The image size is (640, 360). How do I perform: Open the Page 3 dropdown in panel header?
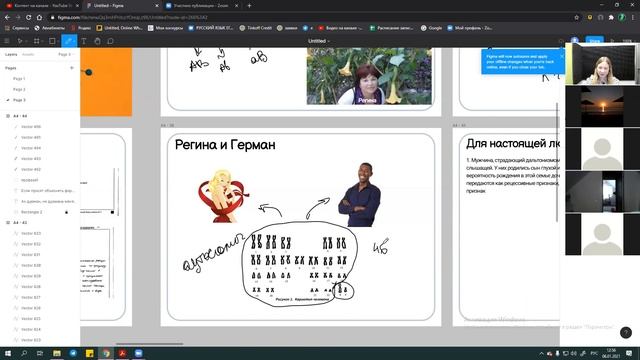(x=66, y=54)
